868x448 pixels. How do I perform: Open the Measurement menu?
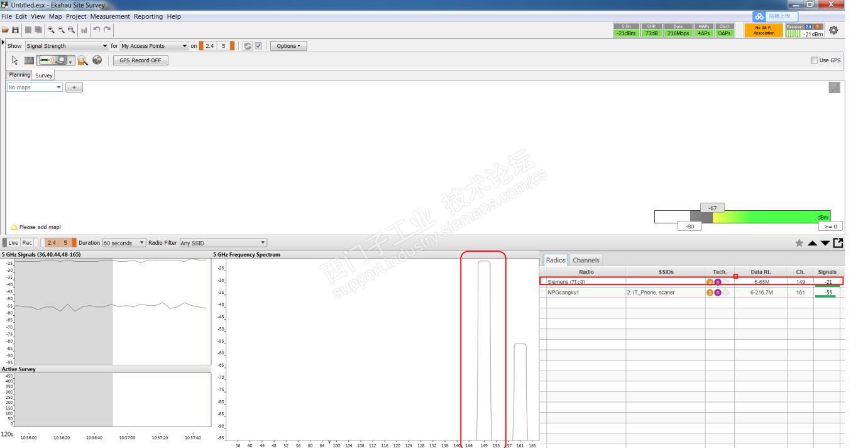click(x=110, y=16)
